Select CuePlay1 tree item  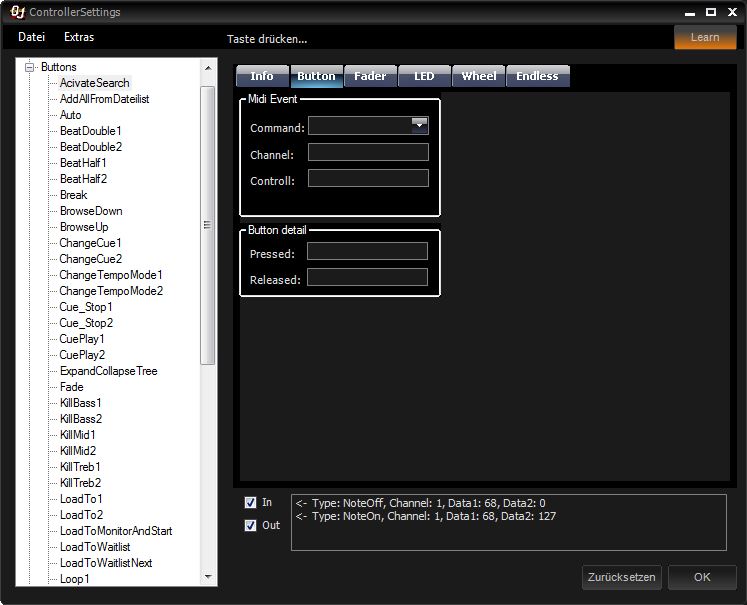(81, 339)
